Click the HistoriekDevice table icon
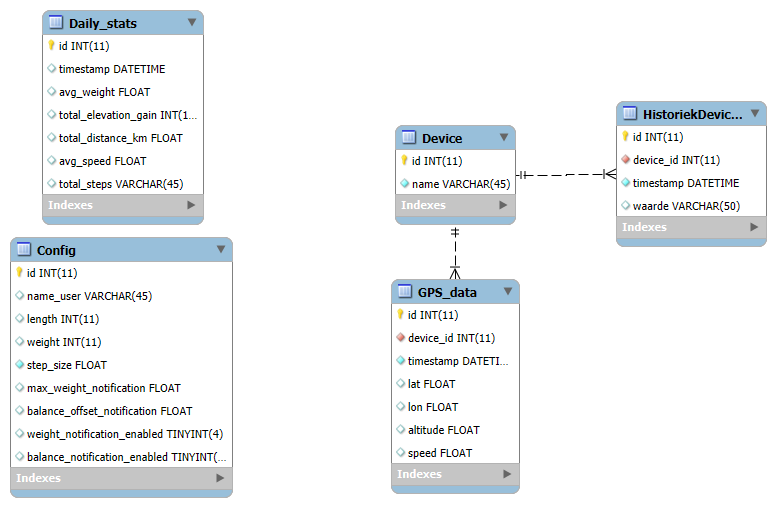The width and height of the screenshot is (776, 507). (630, 113)
